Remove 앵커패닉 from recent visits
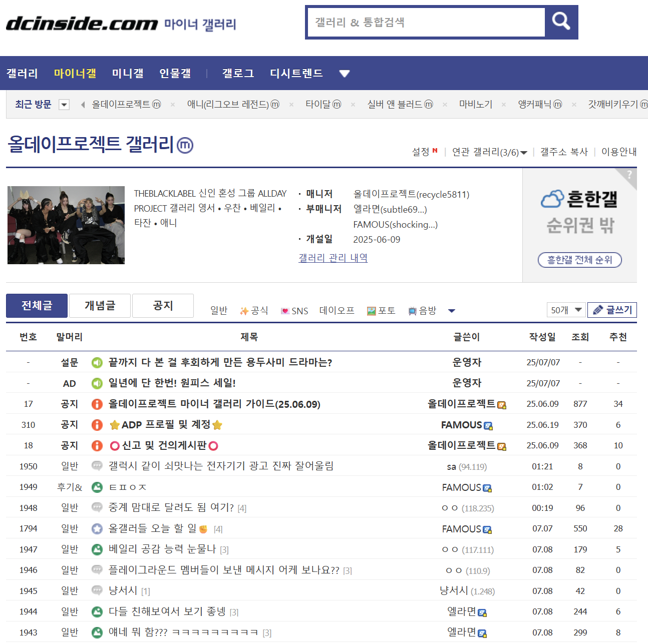The height and width of the screenshot is (644, 648). pos(574,105)
